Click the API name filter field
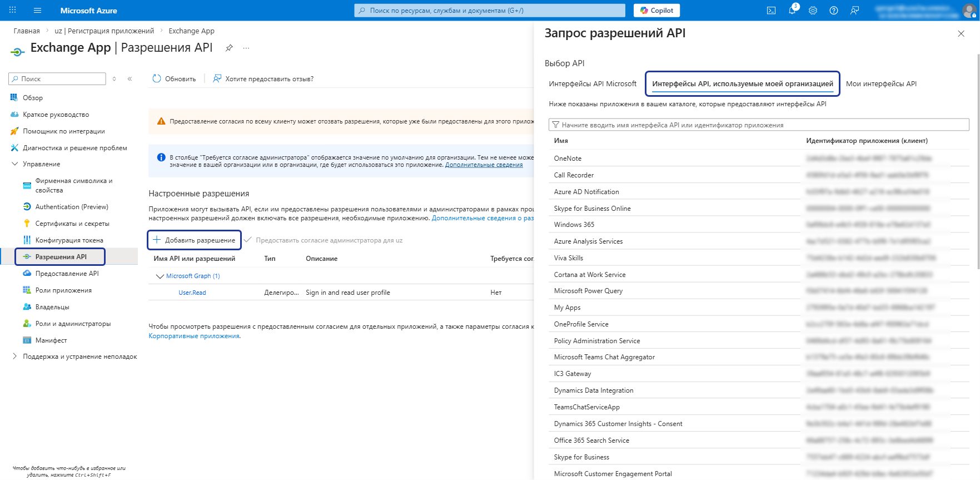The height and width of the screenshot is (480, 980). [759, 125]
